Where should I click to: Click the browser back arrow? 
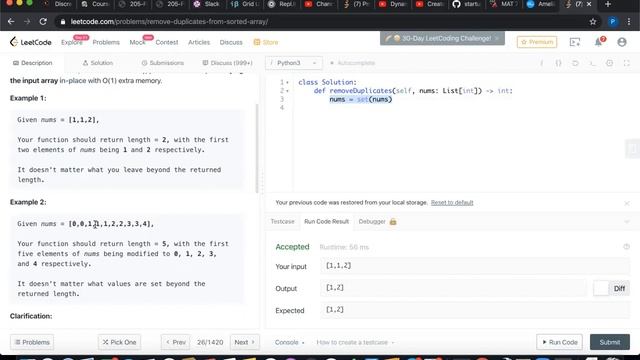pos(11,22)
